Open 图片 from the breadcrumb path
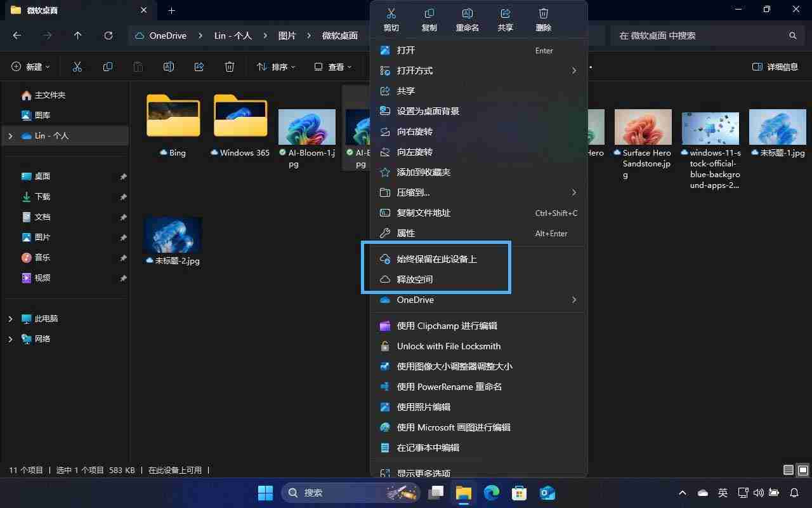This screenshot has height=508, width=812. [x=287, y=36]
